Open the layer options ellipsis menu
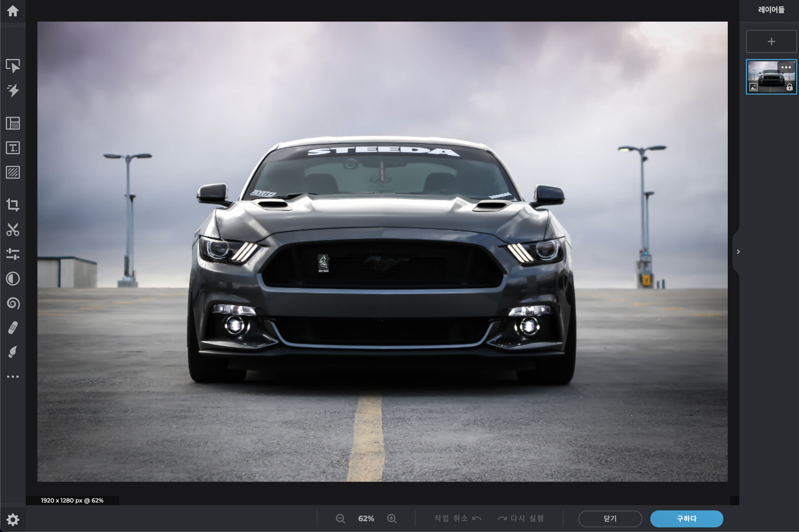 point(786,67)
